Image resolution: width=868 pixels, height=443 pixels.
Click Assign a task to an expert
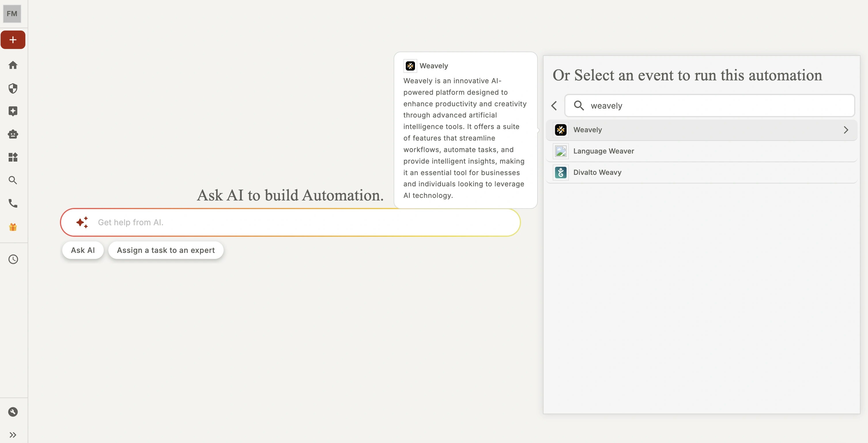[x=166, y=250]
